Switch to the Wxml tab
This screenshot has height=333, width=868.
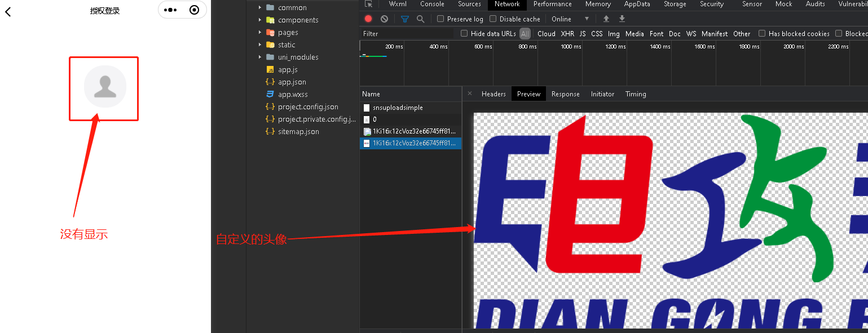(x=398, y=4)
